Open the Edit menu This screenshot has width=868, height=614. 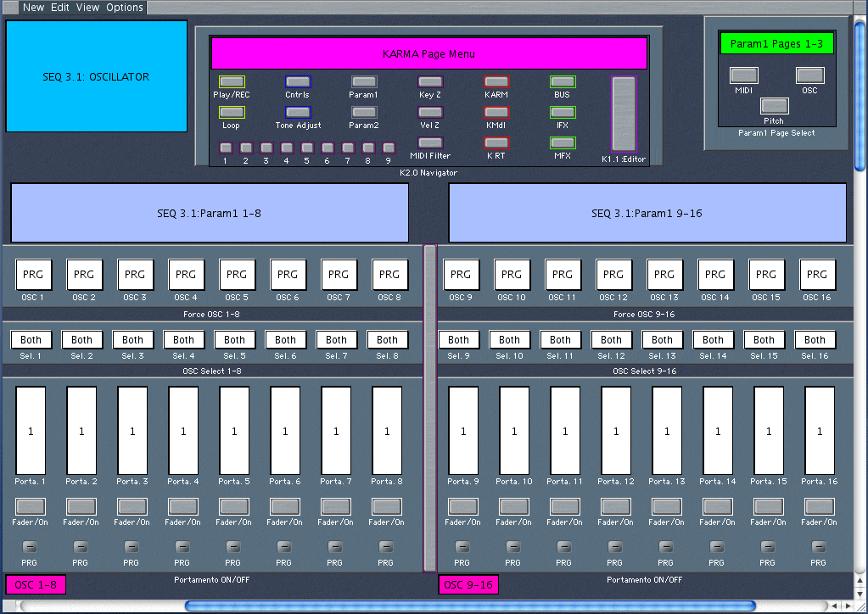click(x=60, y=8)
